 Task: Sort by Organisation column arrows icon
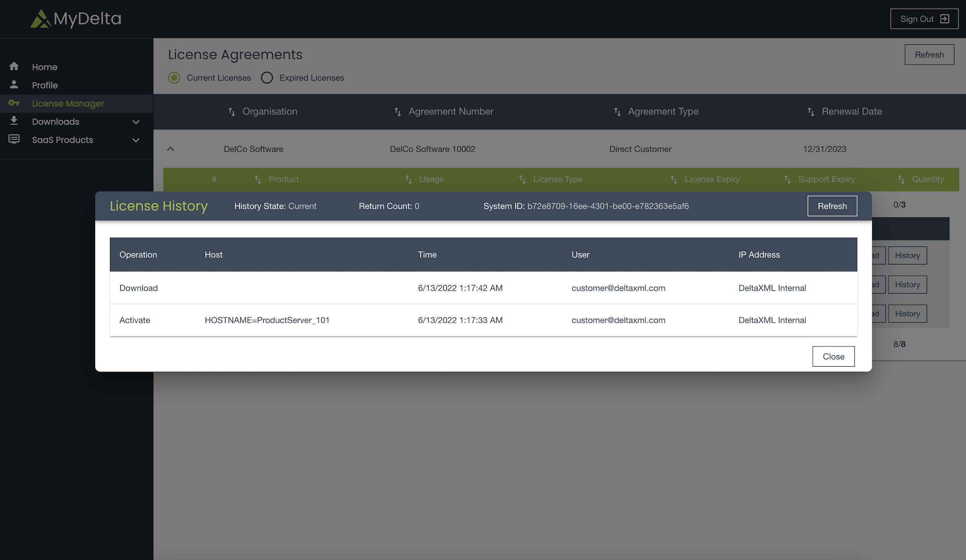(232, 112)
